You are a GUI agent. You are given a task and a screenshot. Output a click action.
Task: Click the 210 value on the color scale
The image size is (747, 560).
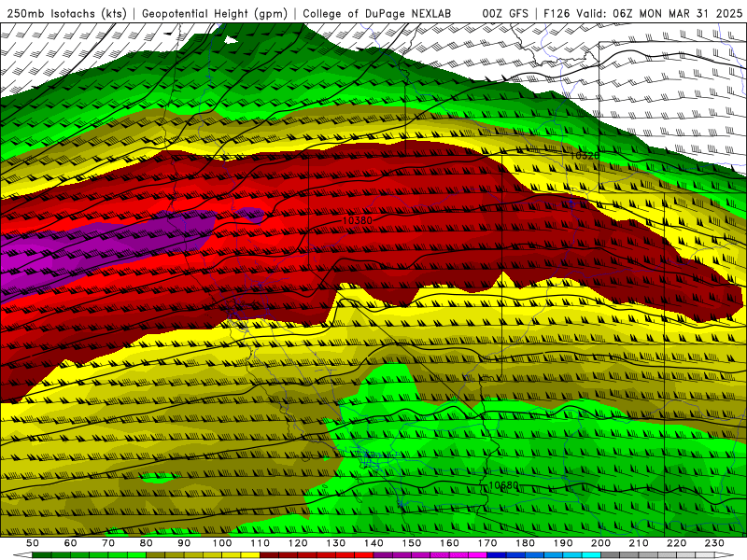[x=639, y=543]
